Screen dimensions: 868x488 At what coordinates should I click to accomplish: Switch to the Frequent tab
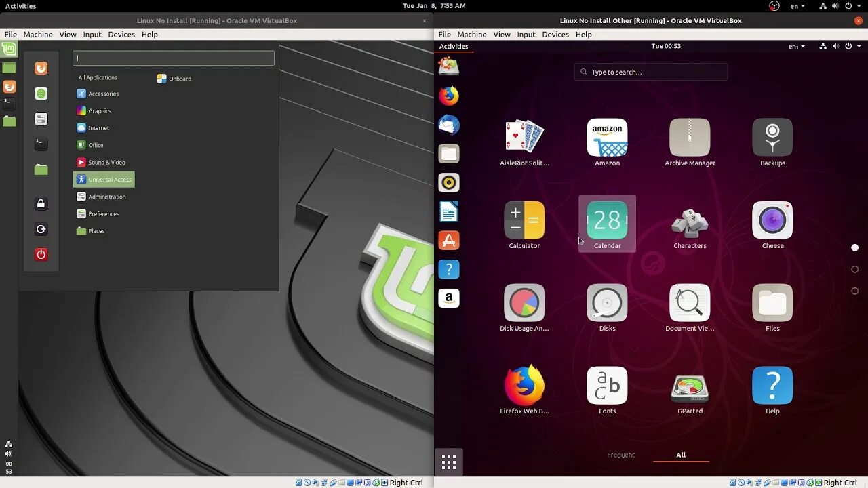tap(620, 455)
